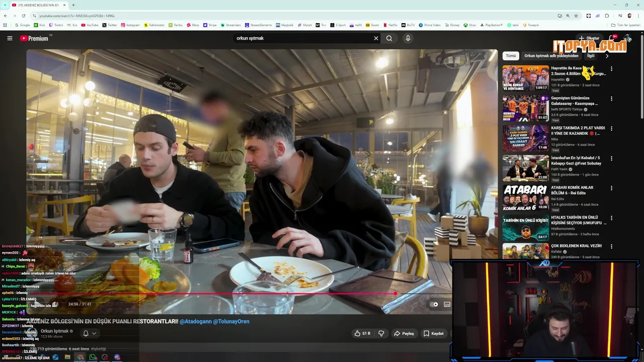
Task: Select the Tümü filter chip
Action: pyautogui.click(x=511, y=56)
